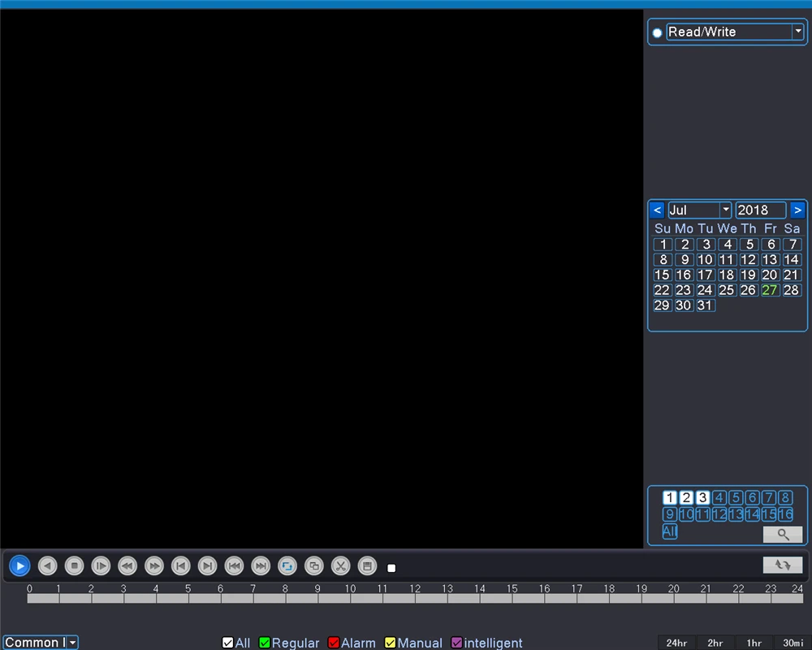Select channel 8
The width and height of the screenshot is (812, 650).
click(785, 497)
